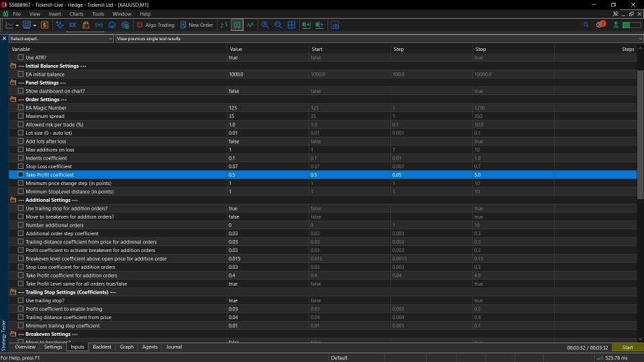The image size is (644, 362).
Task: Toggle the chart shift icon
Action: click(319, 25)
